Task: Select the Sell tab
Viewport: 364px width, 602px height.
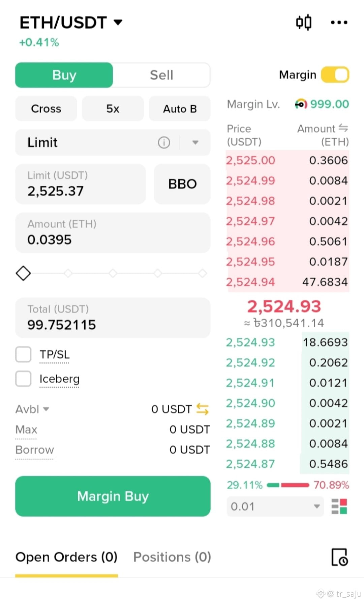Action: tap(161, 75)
